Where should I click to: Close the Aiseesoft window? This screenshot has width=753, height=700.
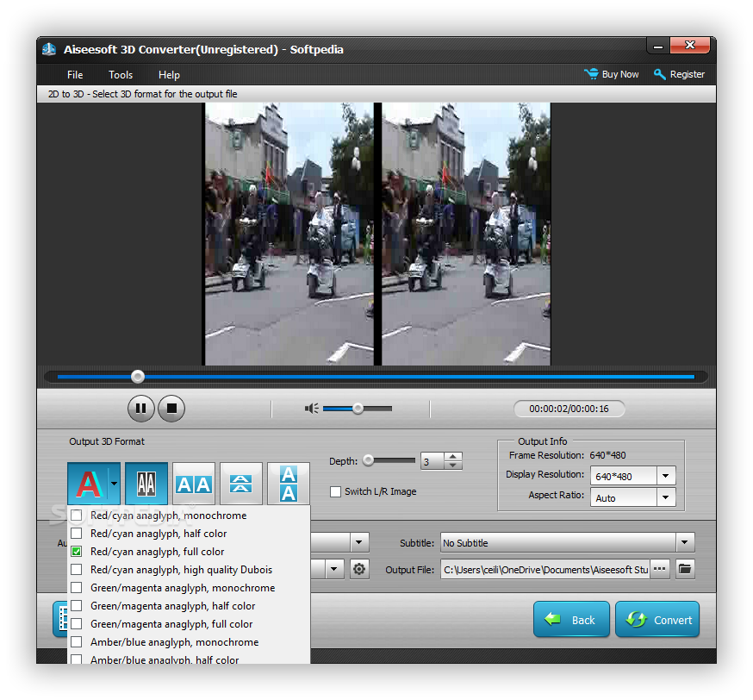coord(690,46)
